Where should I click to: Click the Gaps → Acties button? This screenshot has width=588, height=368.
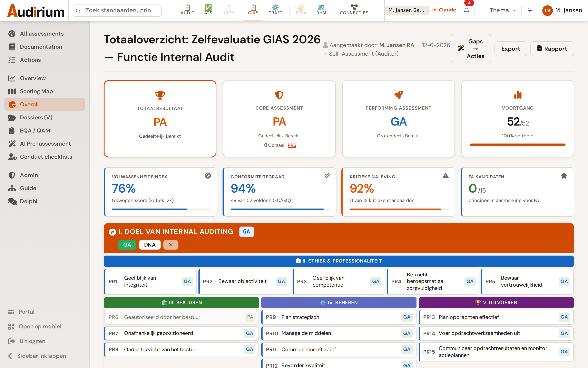471,49
